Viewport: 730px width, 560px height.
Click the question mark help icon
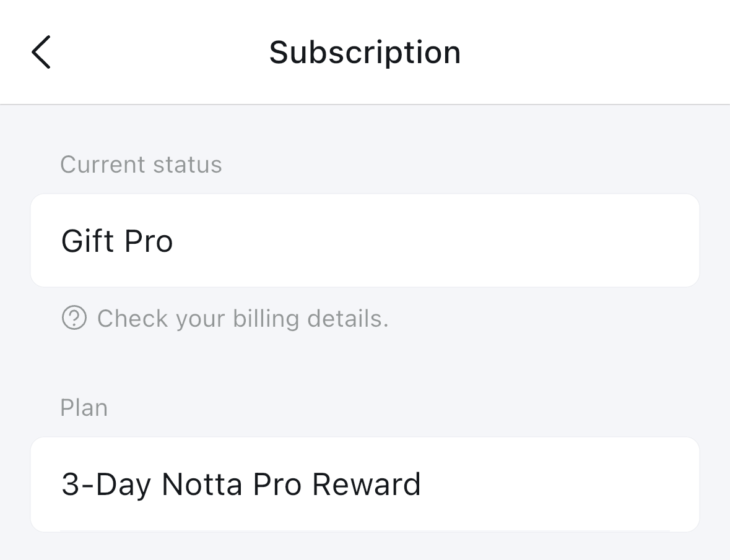(74, 318)
